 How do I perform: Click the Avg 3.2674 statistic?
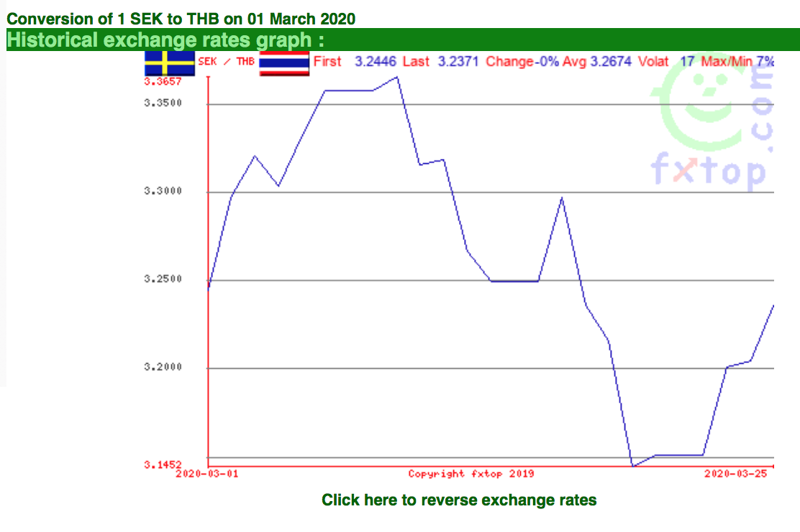click(x=596, y=61)
